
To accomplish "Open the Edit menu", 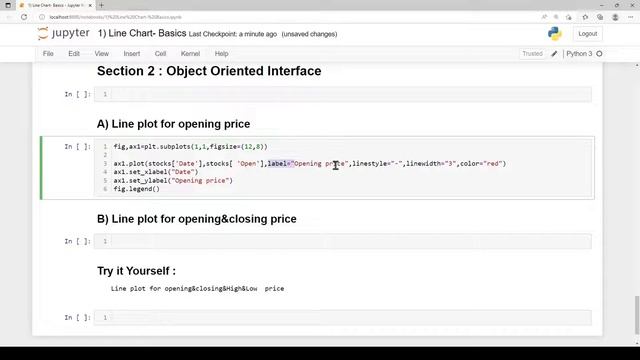I will (74, 54).
